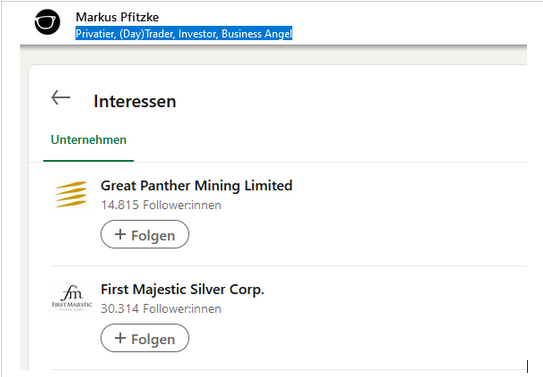This screenshot has height=377, width=543.
Task: Follow Great Panther Mining Limited via Folgen
Action: click(x=145, y=234)
